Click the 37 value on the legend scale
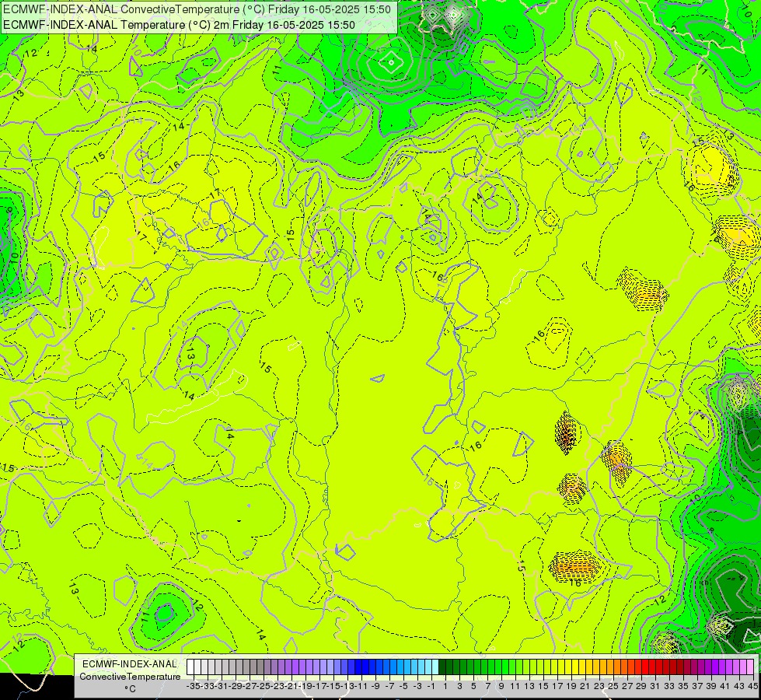This screenshot has width=761, height=700. pos(697,687)
